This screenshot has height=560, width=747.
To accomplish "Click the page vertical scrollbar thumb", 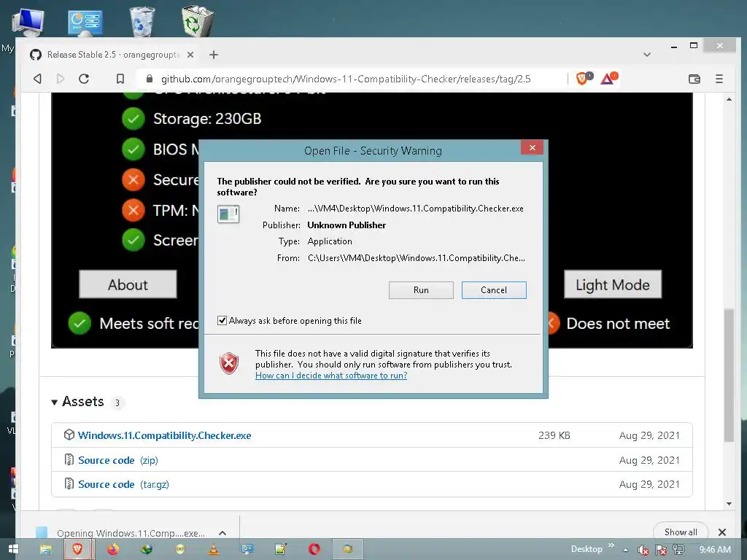I will pos(729,376).
